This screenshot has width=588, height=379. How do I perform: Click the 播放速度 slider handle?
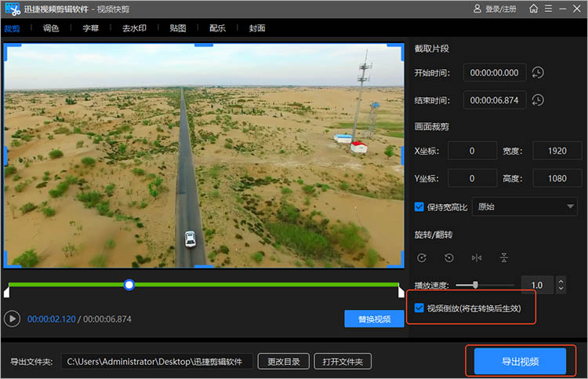click(x=475, y=285)
